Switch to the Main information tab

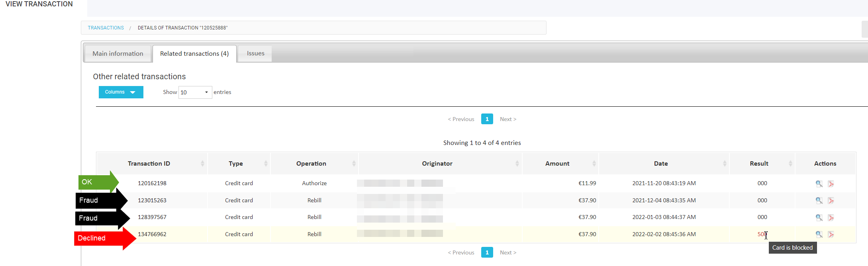118,54
